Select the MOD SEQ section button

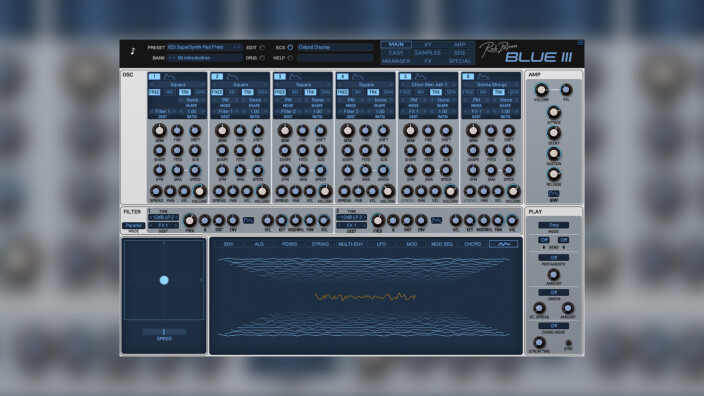tap(442, 244)
